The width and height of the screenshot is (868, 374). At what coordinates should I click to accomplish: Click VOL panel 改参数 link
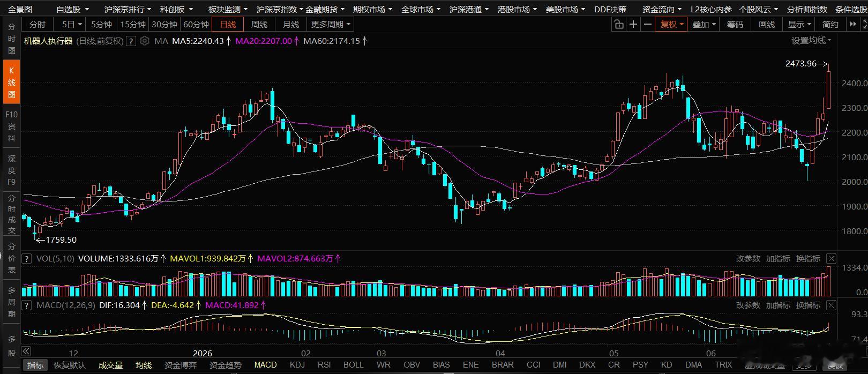pos(748,259)
